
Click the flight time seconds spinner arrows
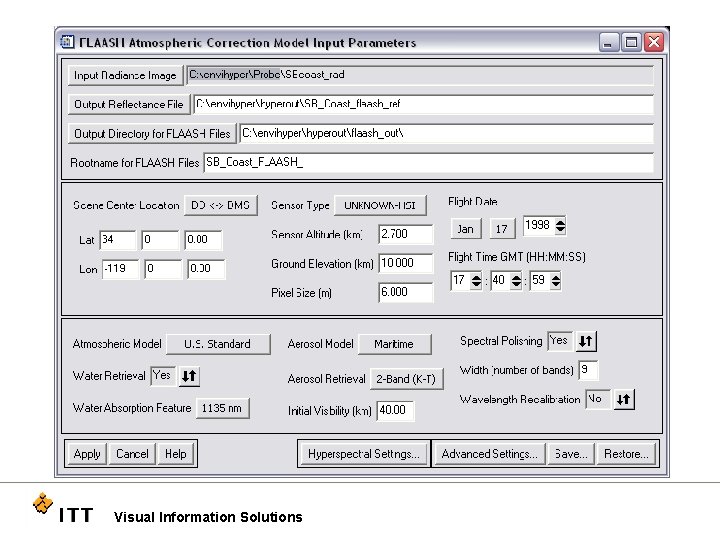556,281
